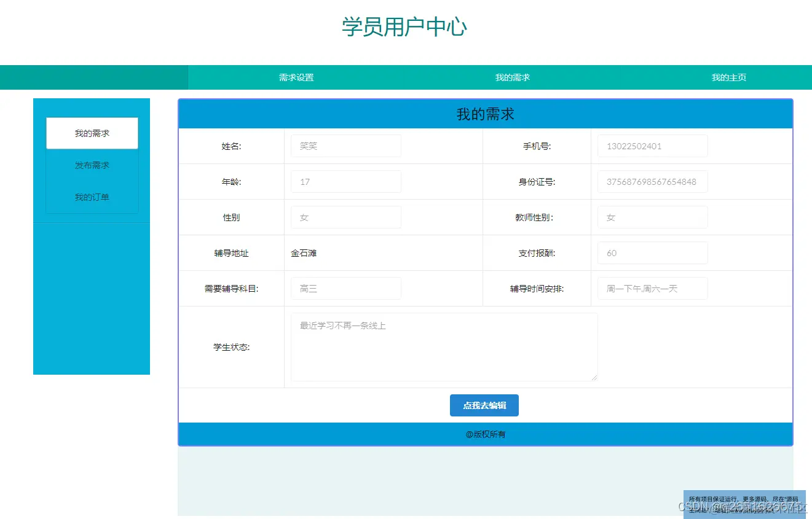Click the @版权所有 footer text
Viewport: 812px width, 519px height.
click(x=485, y=434)
